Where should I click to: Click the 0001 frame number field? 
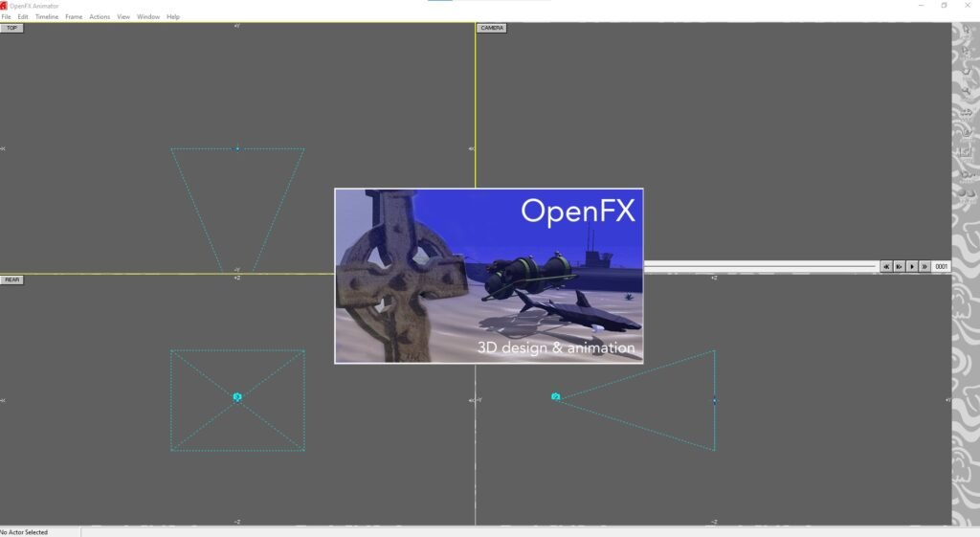942,266
